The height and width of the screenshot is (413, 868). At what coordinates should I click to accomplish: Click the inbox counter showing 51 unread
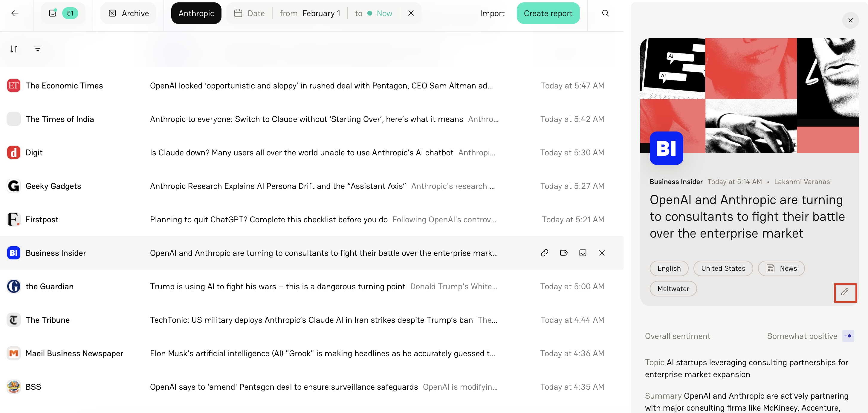tap(63, 13)
